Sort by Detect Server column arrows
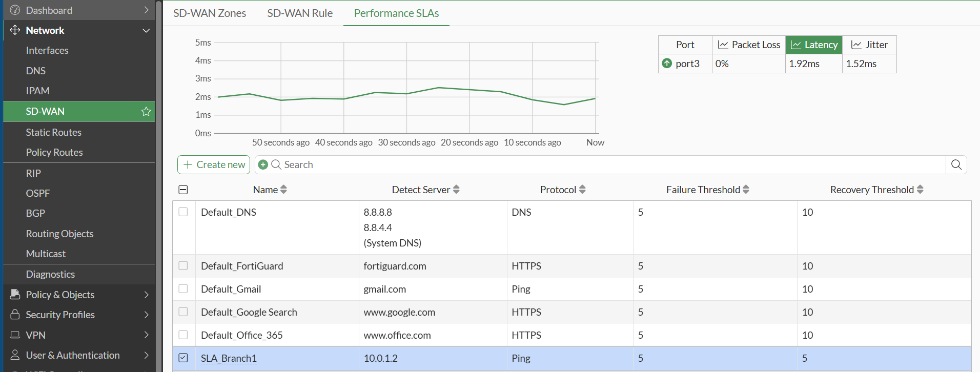 pos(456,190)
